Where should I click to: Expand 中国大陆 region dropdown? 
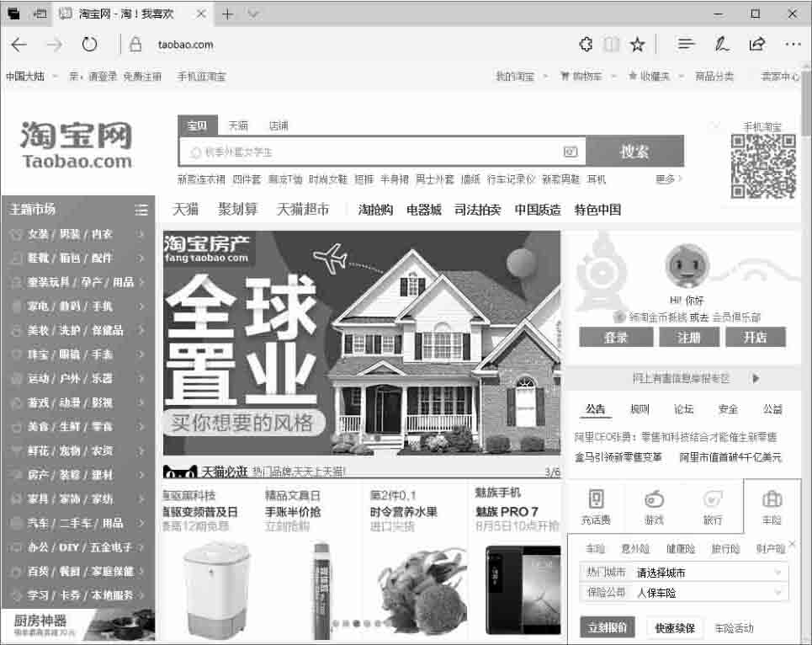pos(56,77)
